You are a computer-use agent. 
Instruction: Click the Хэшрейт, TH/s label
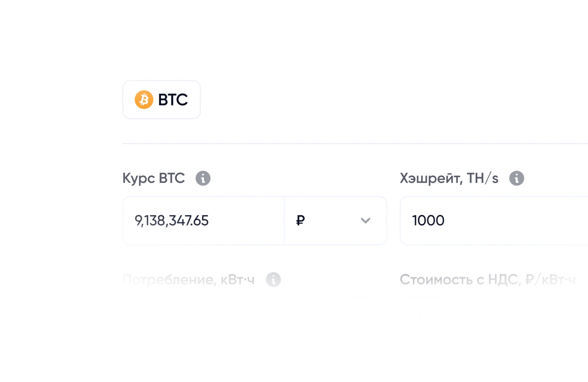449,178
